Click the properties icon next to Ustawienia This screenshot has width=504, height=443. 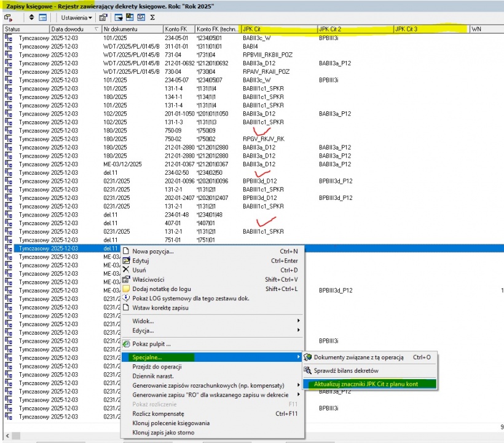point(103,17)
